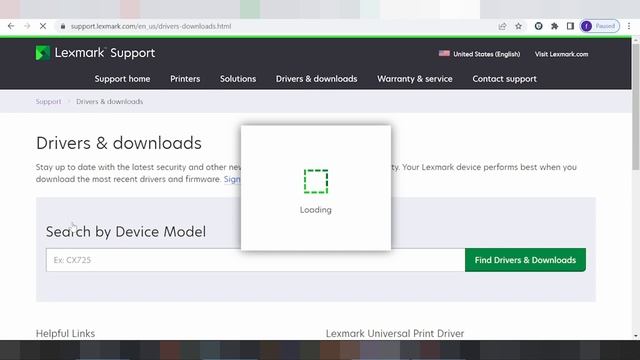Toggle the browser side panel icon
This screenshot has height=360, width=640.
pyautogui.click(x=570, y=26)
